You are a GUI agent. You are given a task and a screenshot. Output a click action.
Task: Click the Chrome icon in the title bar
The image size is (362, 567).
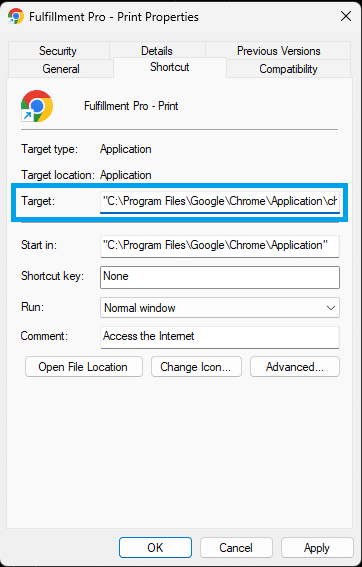tap(16, 17)
